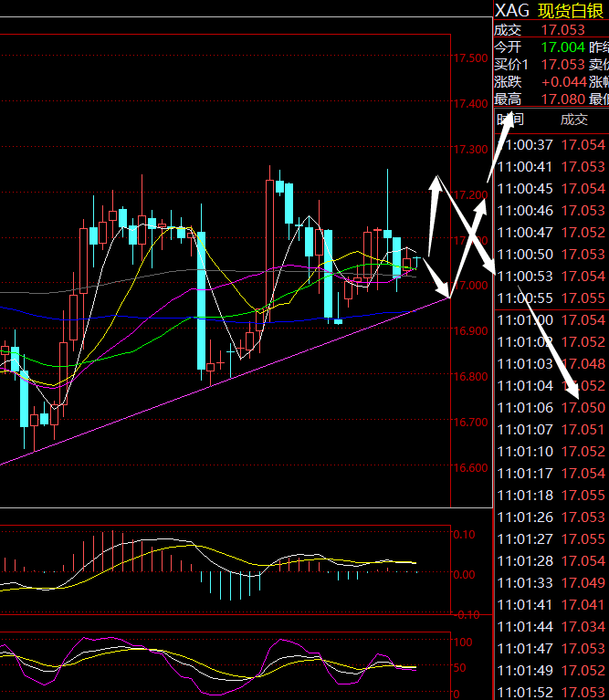Select the tick row at 11:00:47
The width and height of the screenshot is (609, 700).
coord(551,232)
